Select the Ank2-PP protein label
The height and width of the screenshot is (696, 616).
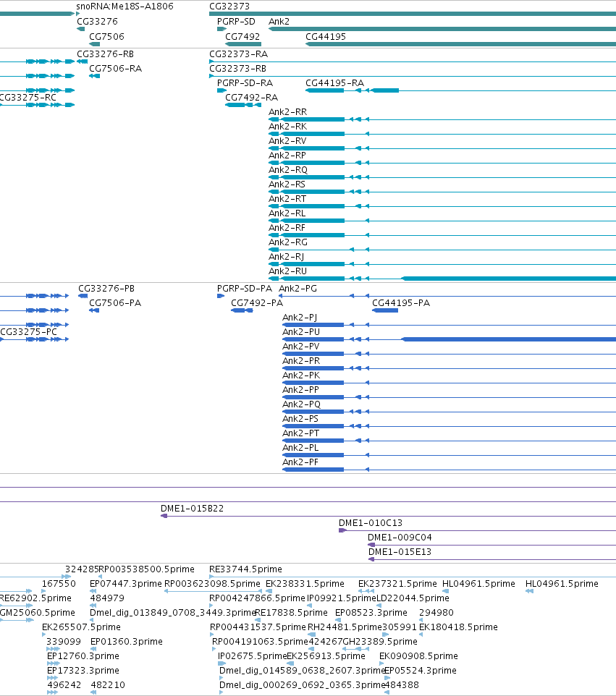(x=300, y=390)
